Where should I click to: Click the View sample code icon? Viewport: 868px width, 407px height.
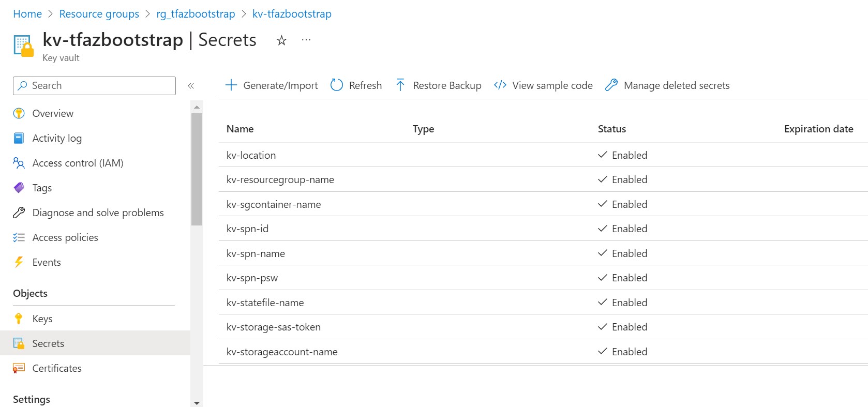point(500,85)
